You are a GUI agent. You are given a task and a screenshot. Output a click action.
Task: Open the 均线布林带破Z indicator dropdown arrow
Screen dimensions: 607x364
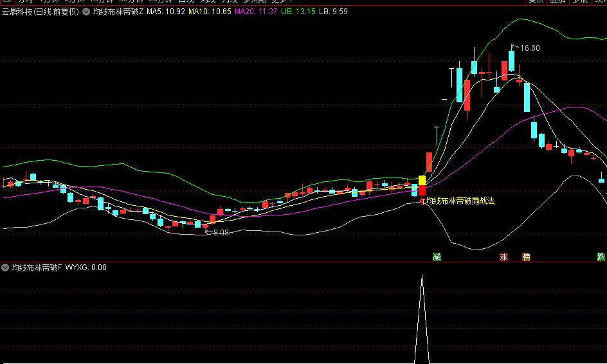click(x=86, y=12)
